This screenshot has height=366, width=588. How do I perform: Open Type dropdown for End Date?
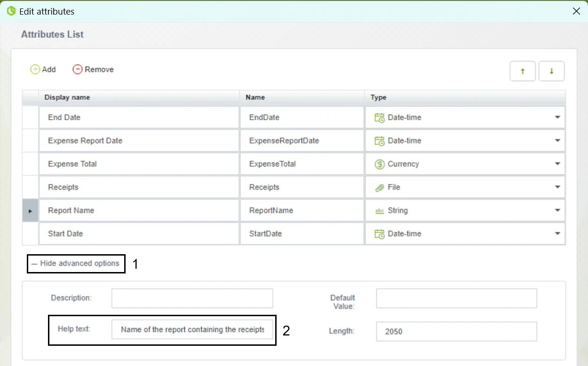click(x=557, y=117)
